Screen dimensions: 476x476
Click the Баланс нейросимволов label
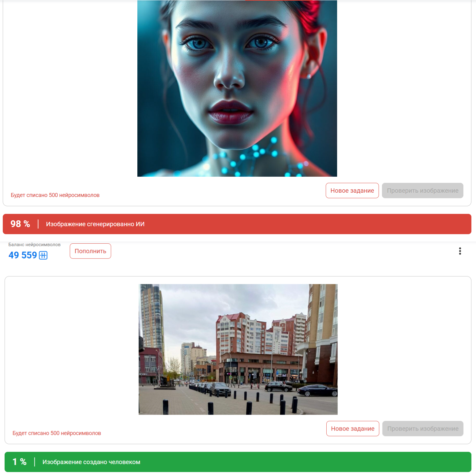[x=34, y=245]
